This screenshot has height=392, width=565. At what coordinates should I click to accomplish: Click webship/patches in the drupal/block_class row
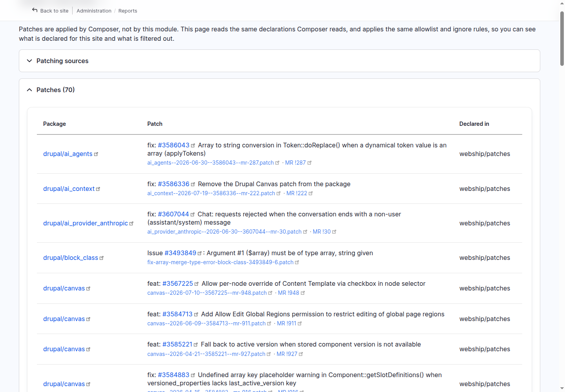(x=485, y=258)
